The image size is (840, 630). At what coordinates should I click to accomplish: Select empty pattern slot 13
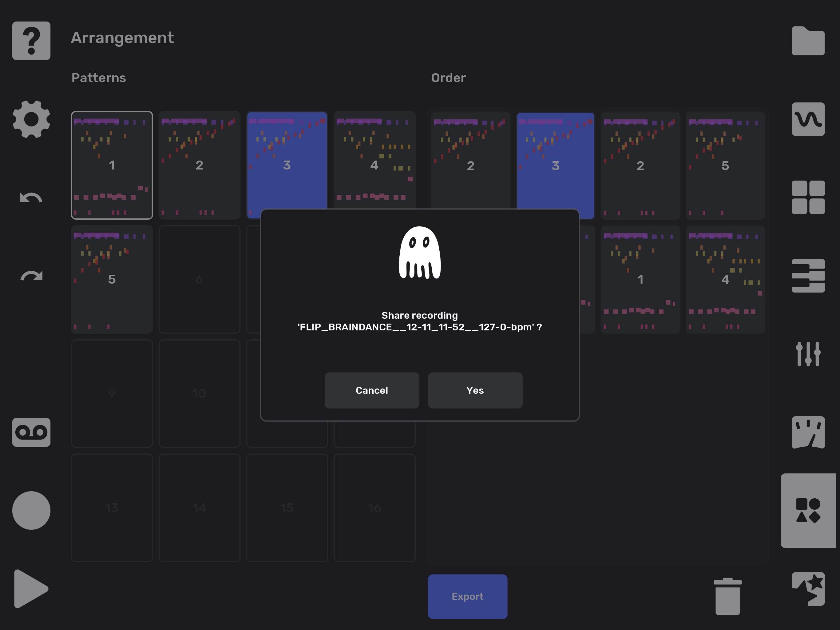click(112, 508)
